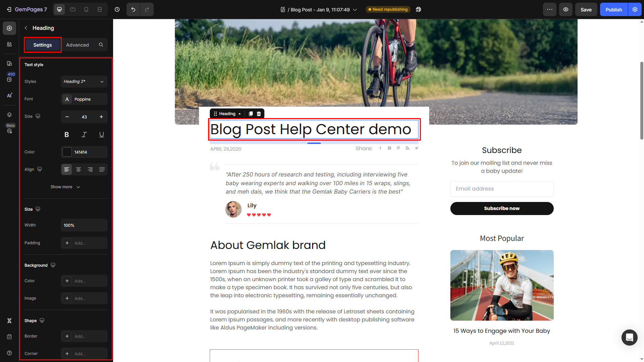
Task: Switch to the Advanced tab
Action: click(x=78, y=45)
